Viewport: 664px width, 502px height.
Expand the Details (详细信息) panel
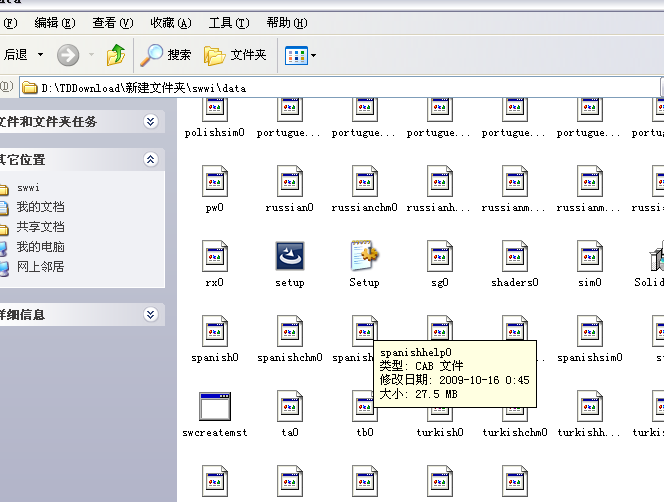point(150,314)
